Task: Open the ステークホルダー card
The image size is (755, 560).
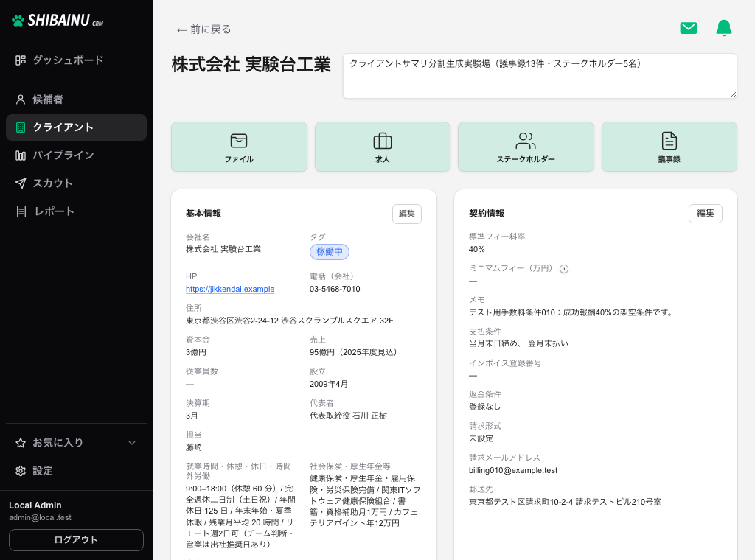Action: (x=526, y=147)
